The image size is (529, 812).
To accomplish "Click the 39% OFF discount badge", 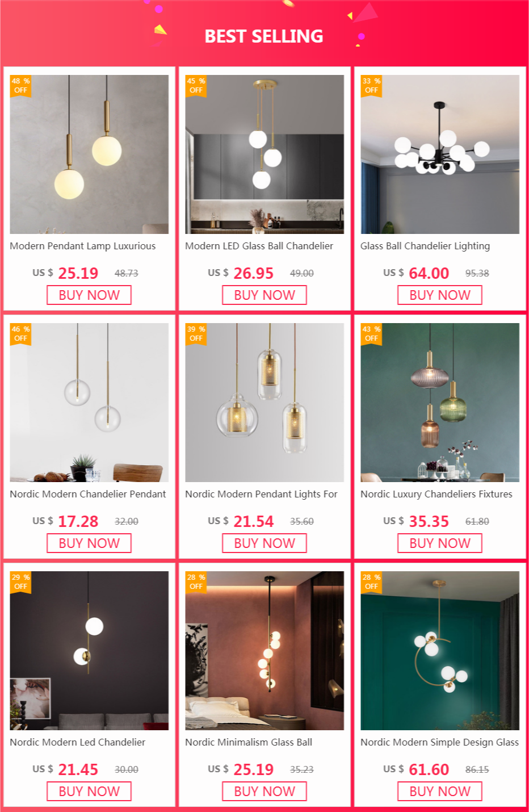I will 196,334.
